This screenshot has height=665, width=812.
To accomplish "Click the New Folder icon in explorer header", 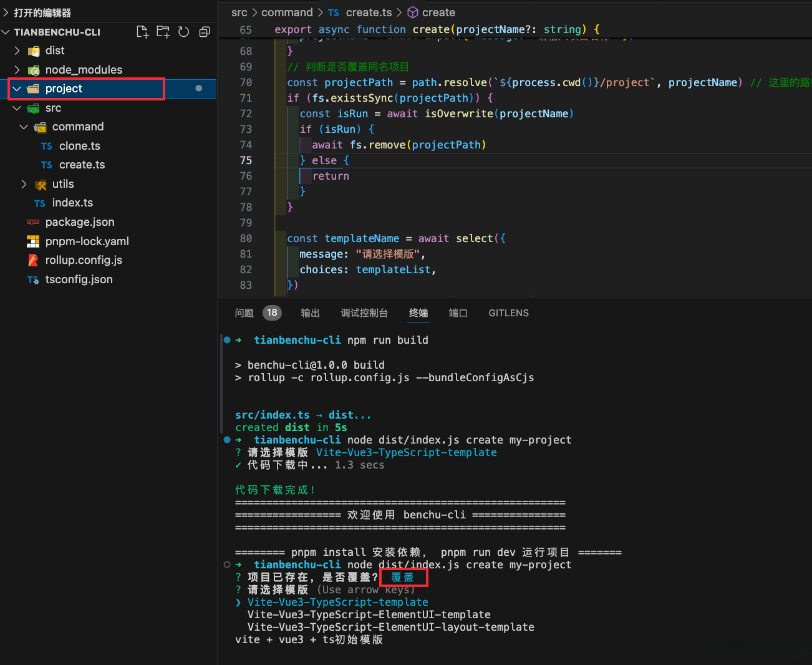I will (x=163, y=32).
